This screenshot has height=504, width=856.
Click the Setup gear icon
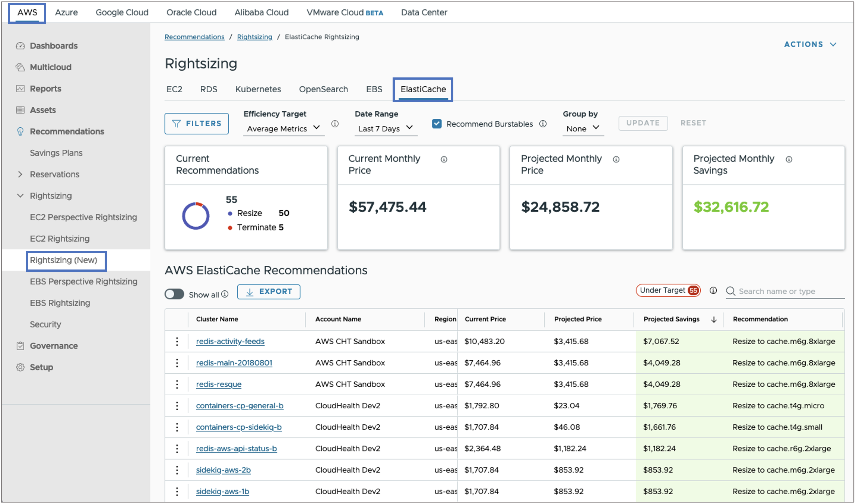pos(20,367)
